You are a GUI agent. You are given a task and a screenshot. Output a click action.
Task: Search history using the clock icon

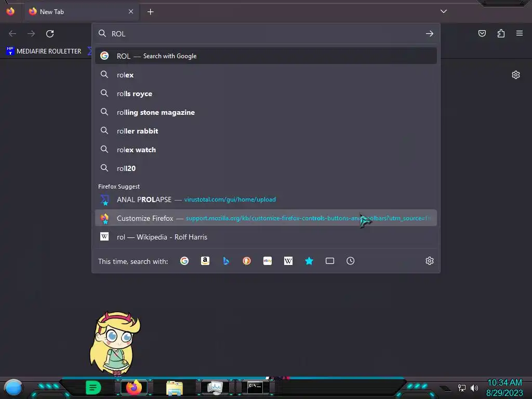[x=351, y=261]
